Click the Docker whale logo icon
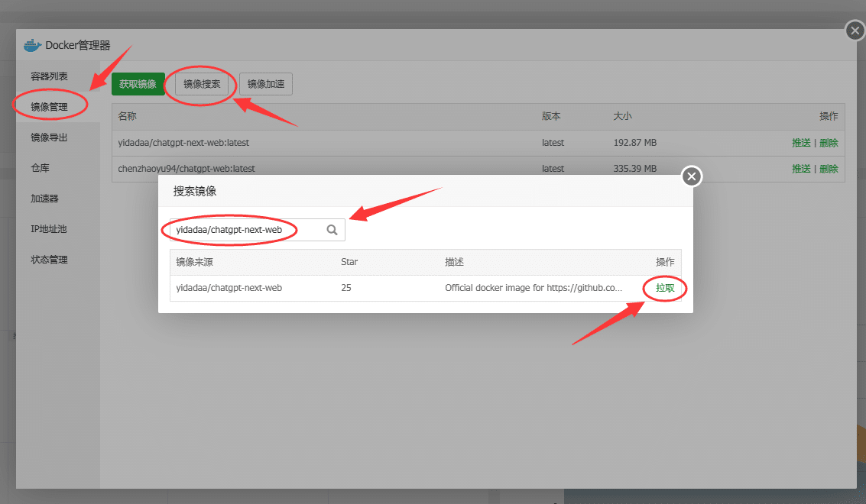Screen dimensions: 866x504 [x=31, y=44]
